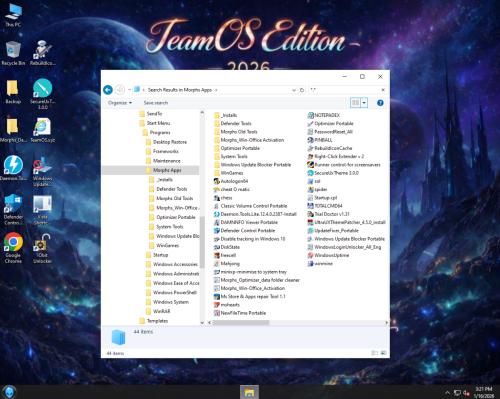Switch to large icons view in status bar

point(383,353)
